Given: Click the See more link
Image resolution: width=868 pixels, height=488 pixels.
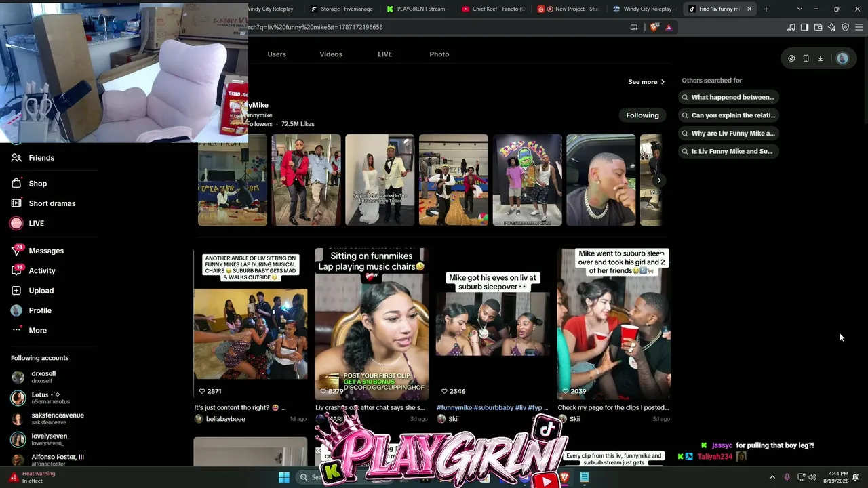Looking at the screenshot, I should click(646, 82).
